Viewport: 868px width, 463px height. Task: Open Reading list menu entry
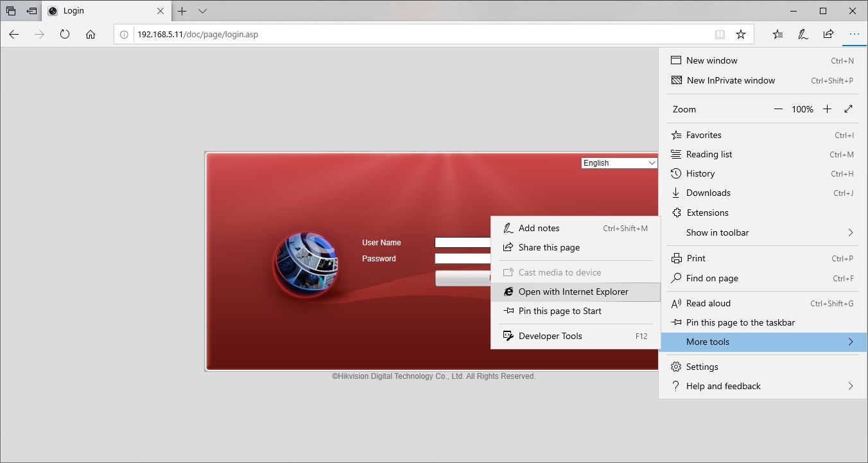(763, 154)
